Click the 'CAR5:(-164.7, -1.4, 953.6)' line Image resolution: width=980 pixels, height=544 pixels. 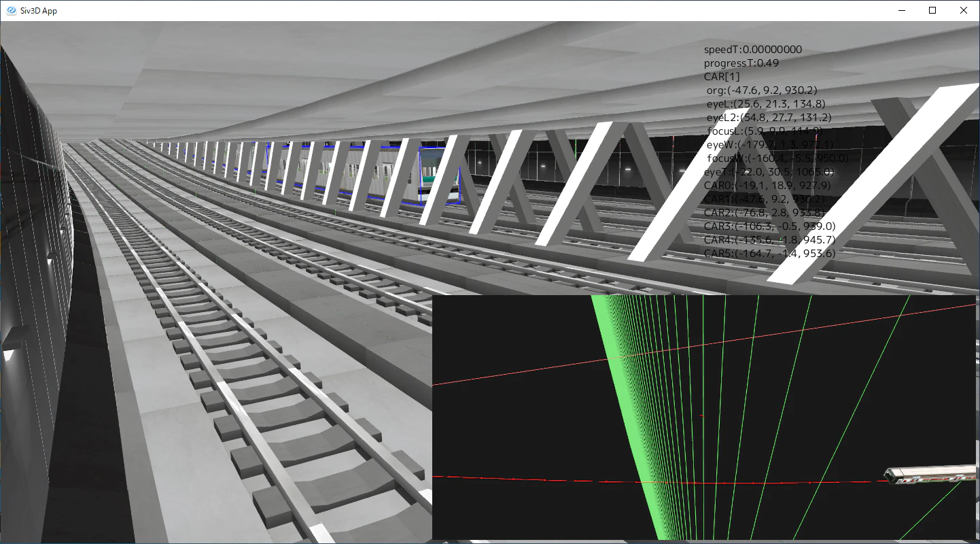(770, 254)
